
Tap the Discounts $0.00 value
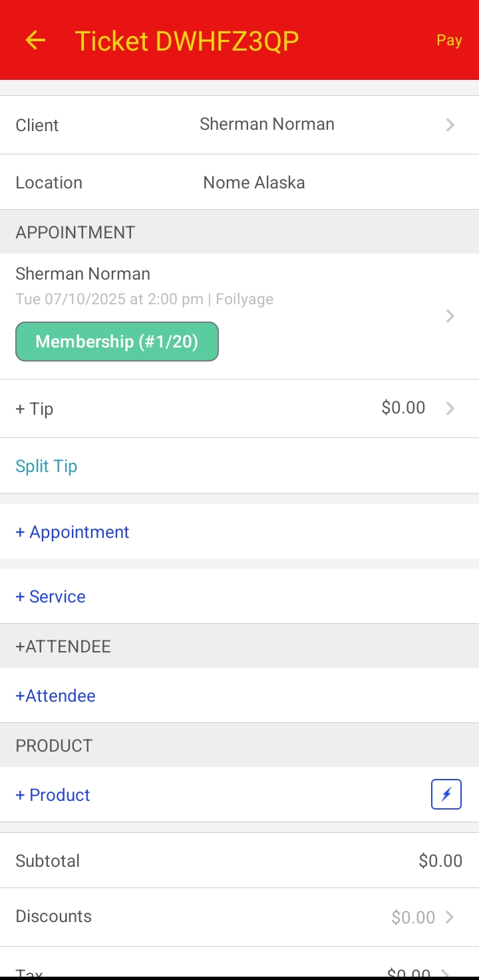pyautogui.click(x=413, y=917)
